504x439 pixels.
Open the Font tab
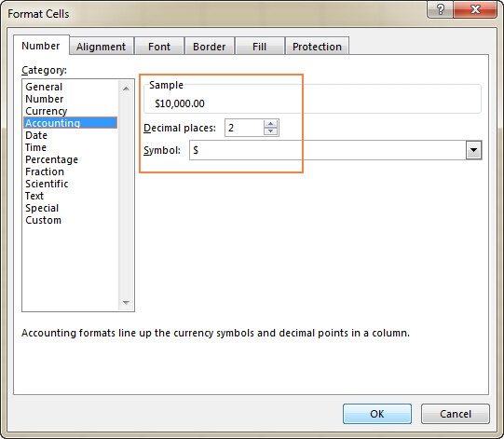159,47
